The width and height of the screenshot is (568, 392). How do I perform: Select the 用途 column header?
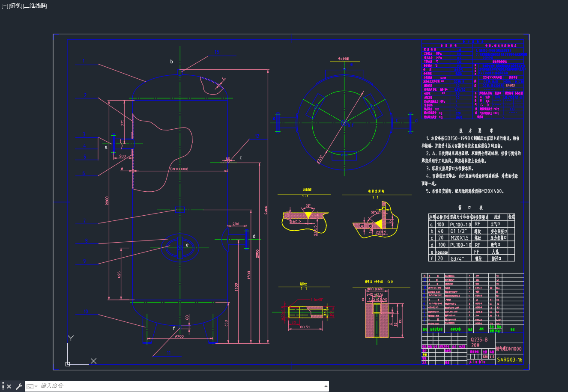click(x=497, y=217)
